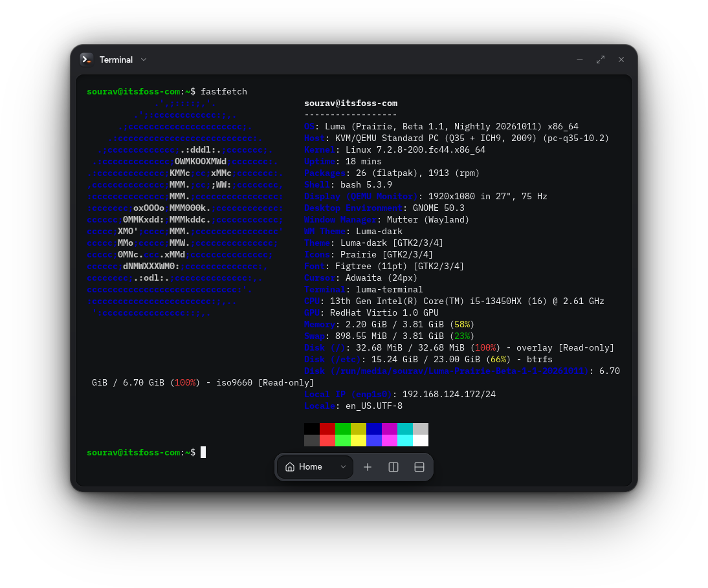
Task: Click '1920x1080 in 27", 75 Hz' display value
Action: coord(488,197)
